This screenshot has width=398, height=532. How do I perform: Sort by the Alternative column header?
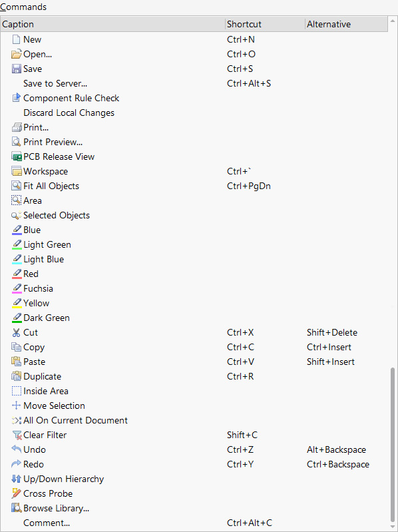click(347, 24)
